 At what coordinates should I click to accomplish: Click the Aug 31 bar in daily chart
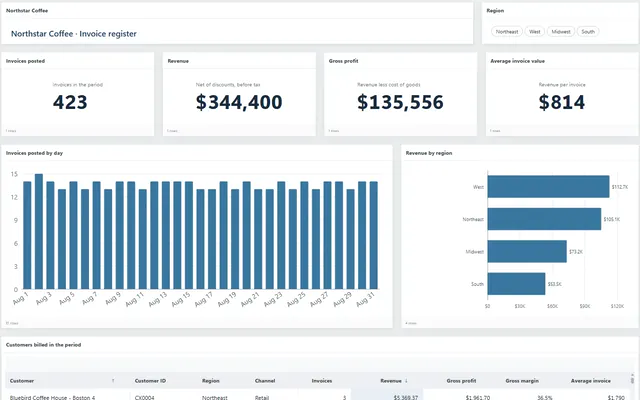coord(373,236)
